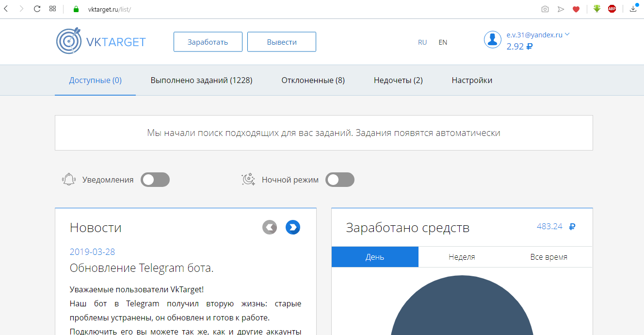
Task: Switch language to EN
Action: coord(443,42)
